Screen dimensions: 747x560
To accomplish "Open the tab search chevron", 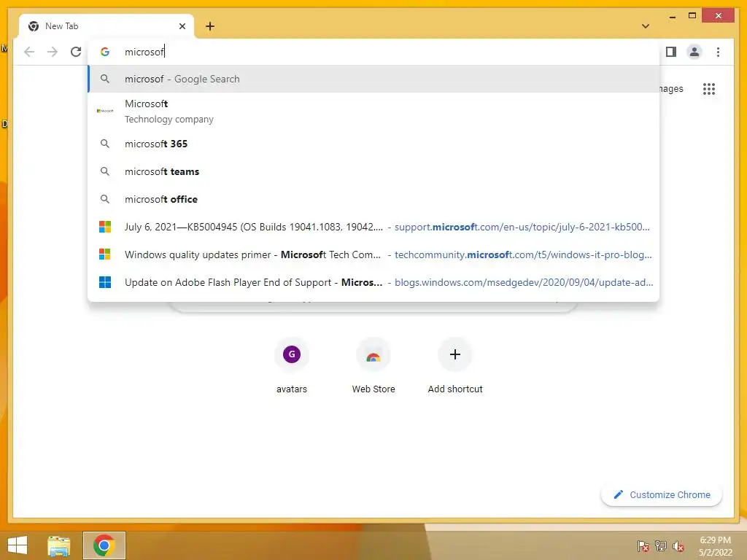I will pos(646,26).
